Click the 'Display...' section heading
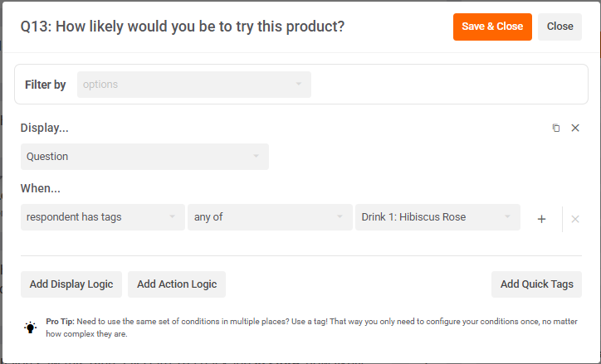Viewport: 601px width, 364px height. click(x=45, y=129)
